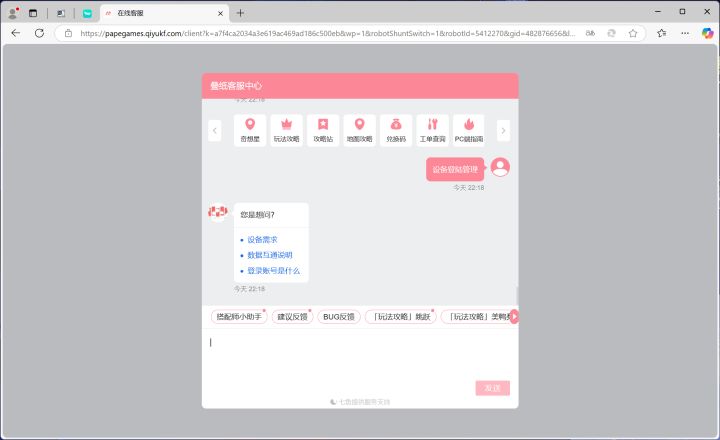Open the favorites list icon
Viewport: 720px width, 440px height.
(661, 33)
